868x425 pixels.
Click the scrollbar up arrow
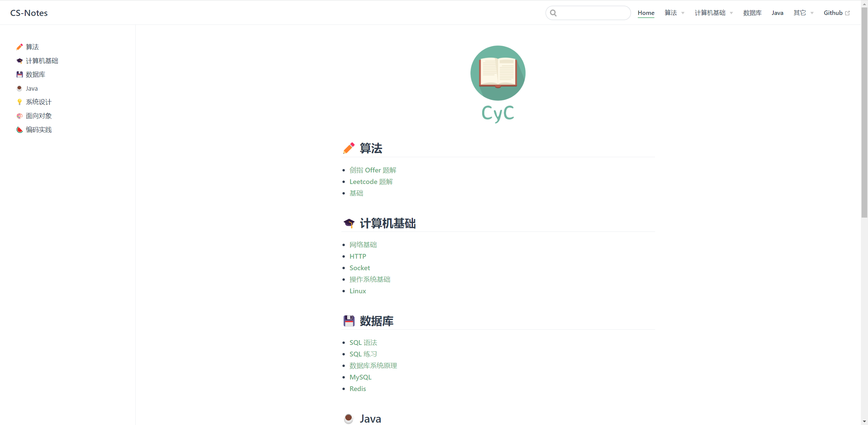point(864,3)
